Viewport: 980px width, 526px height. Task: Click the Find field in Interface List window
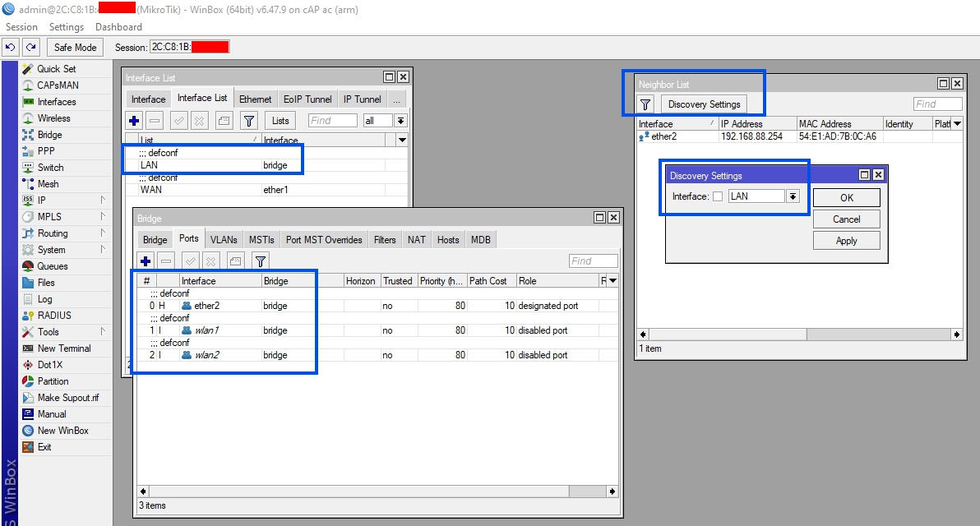pos(332,121)
